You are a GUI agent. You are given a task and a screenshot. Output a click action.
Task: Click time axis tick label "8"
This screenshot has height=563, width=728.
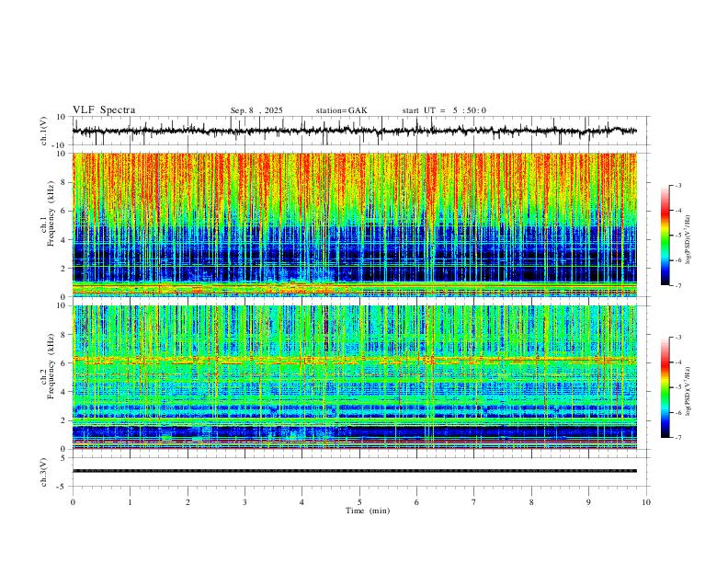[531, 502]
